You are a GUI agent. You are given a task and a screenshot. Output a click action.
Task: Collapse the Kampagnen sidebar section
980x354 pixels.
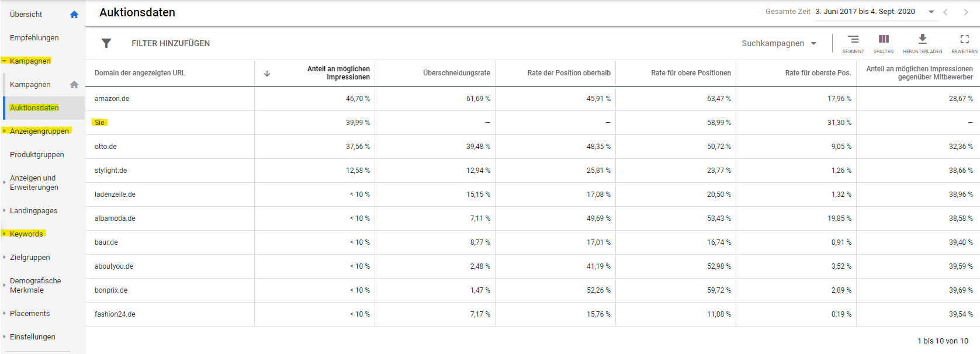point(5,61)
